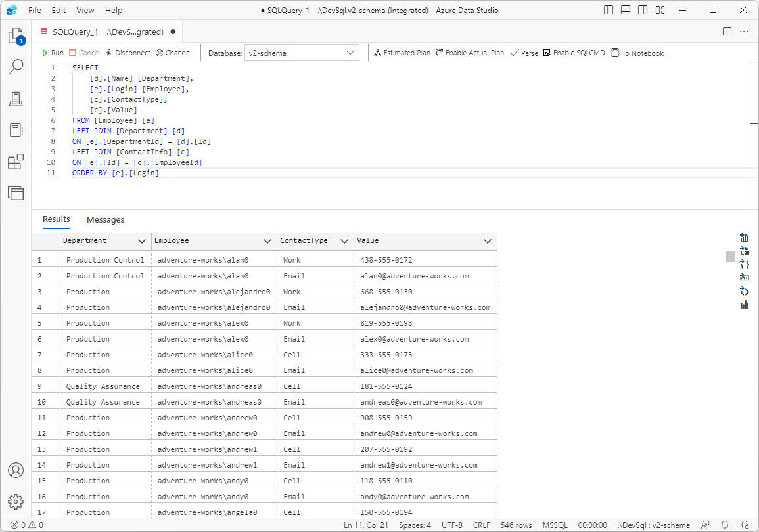Screen dimensions: 759x532
Task: Expand Value column filter arrow
Action: [x=488, y=241]
